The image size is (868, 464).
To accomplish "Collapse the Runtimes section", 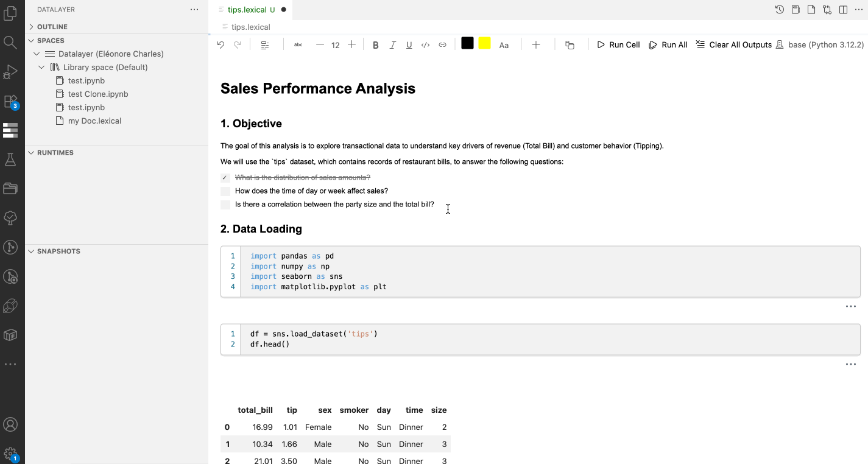I will 117,153.
